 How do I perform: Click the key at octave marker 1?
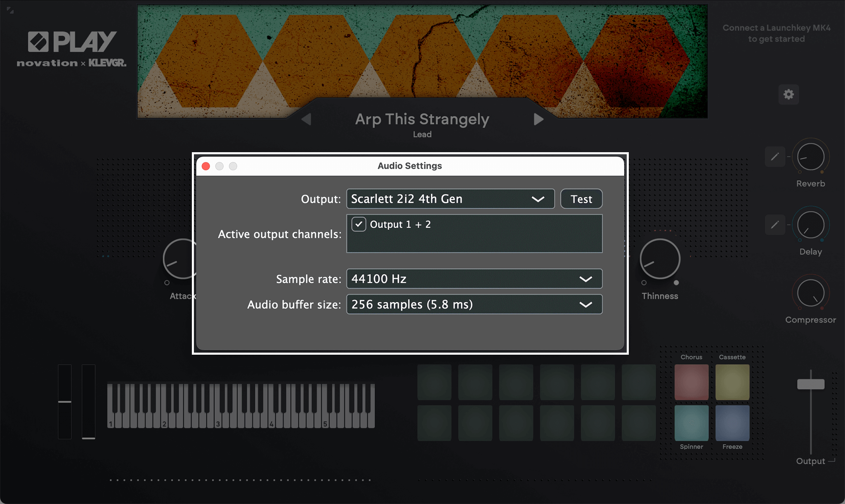coord(111,422)
